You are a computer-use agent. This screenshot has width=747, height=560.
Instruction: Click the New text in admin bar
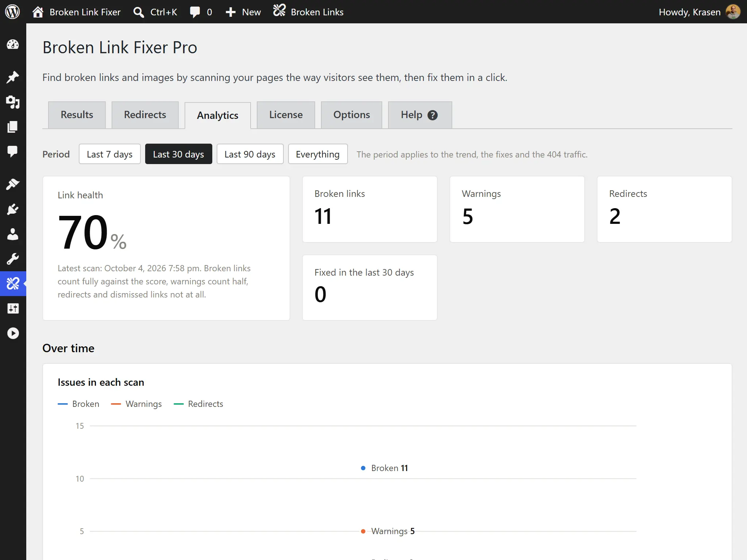[251, 12]
